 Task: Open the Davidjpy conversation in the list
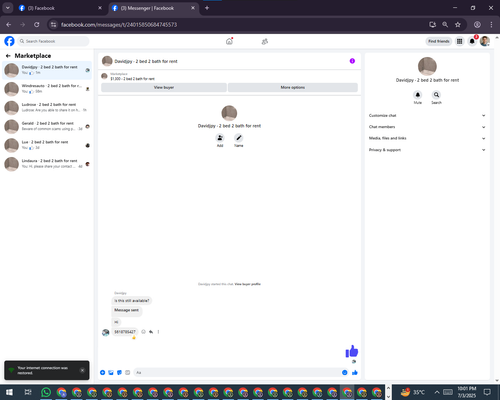pos(47,70)
